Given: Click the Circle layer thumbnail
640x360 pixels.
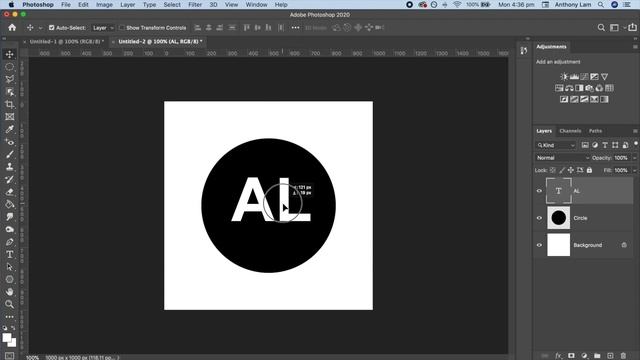Looking at the screenshot, I should tap(558, 218).
